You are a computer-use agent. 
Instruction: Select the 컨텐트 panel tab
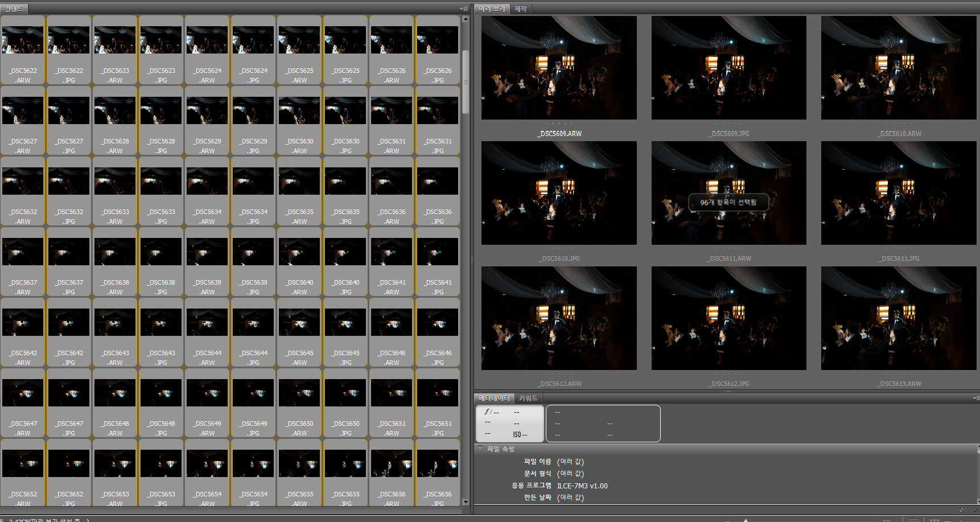pos(14,9)
